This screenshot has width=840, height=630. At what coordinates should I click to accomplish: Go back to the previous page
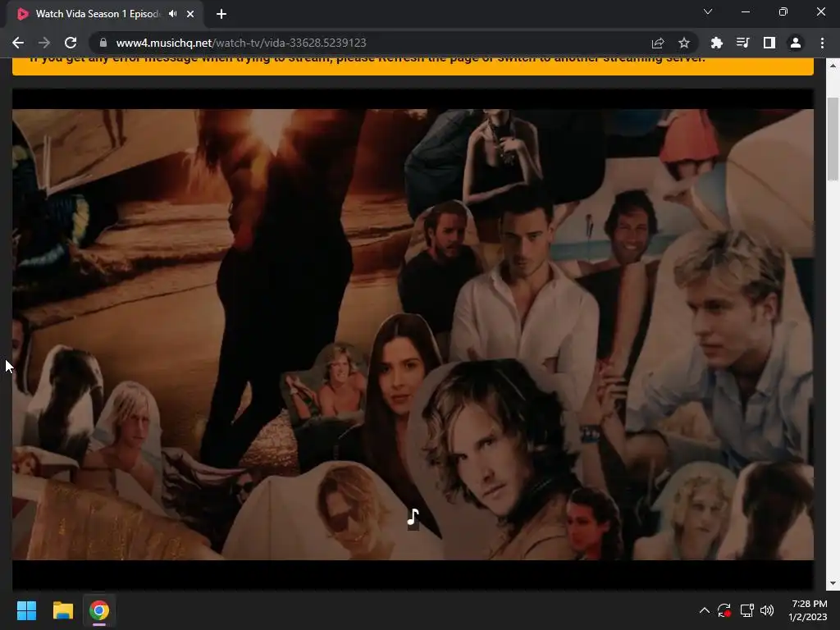tap(18, 43)
